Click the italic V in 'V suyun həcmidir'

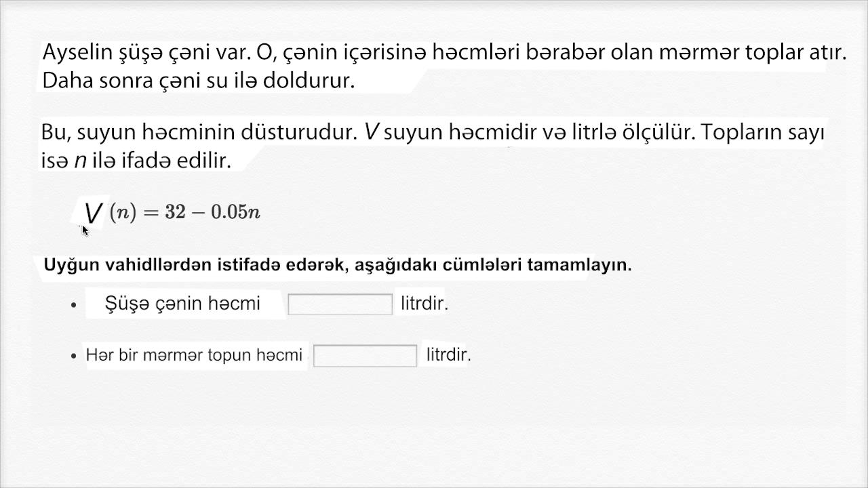point(371,131)
